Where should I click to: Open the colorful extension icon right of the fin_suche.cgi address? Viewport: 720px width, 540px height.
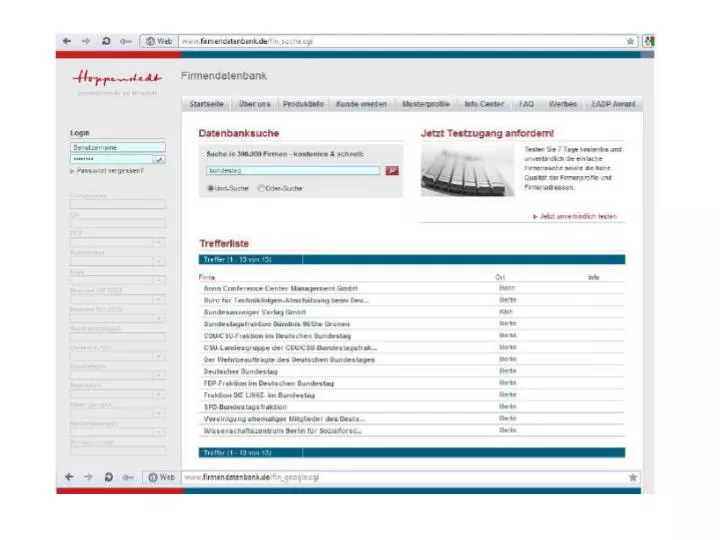649,41
